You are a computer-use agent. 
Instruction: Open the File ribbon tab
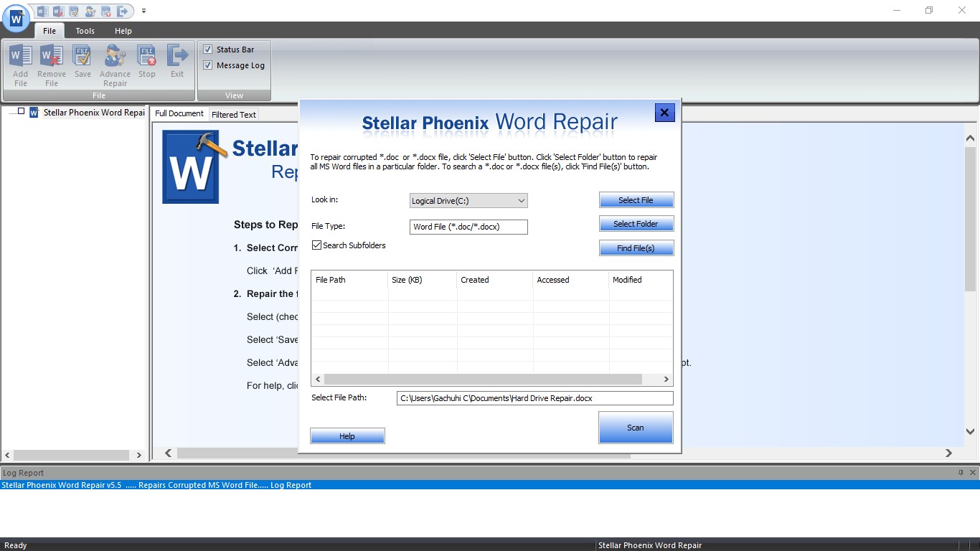50,31
